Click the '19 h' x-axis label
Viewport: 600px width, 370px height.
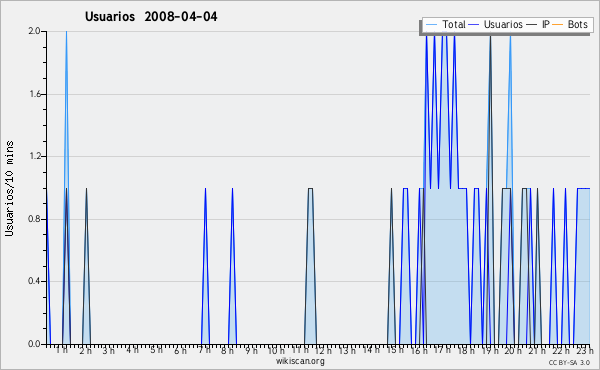490,350
